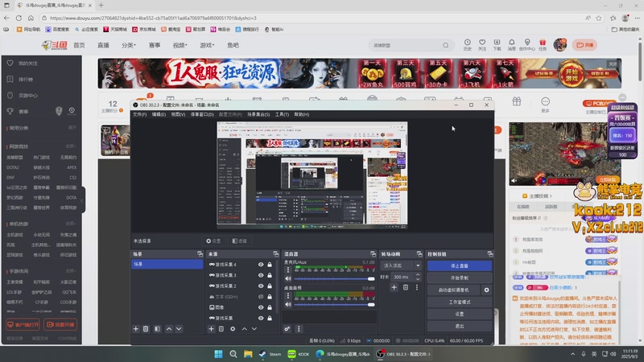Hide 图像 source
The width and height of the screenshot is (644, 362).
261,307
